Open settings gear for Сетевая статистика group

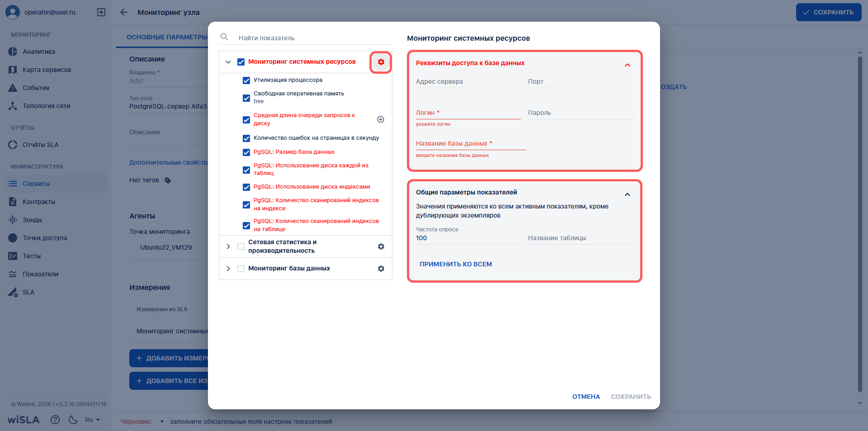(381, 246)
